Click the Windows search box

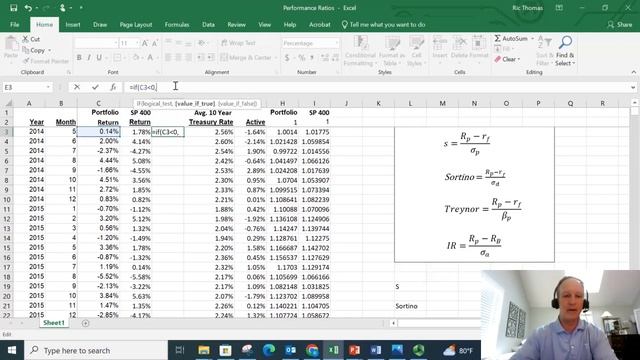96,350
